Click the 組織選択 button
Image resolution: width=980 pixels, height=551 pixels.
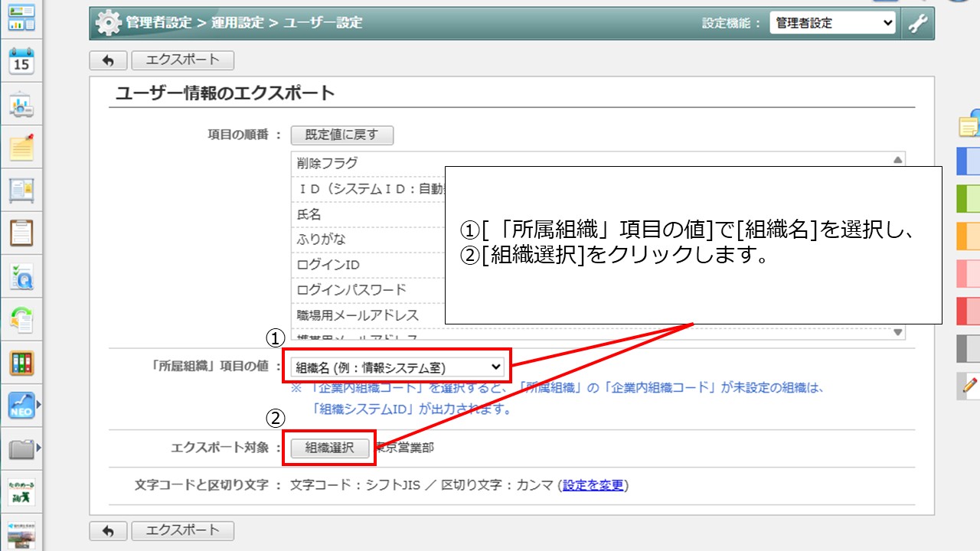point(329,448)
